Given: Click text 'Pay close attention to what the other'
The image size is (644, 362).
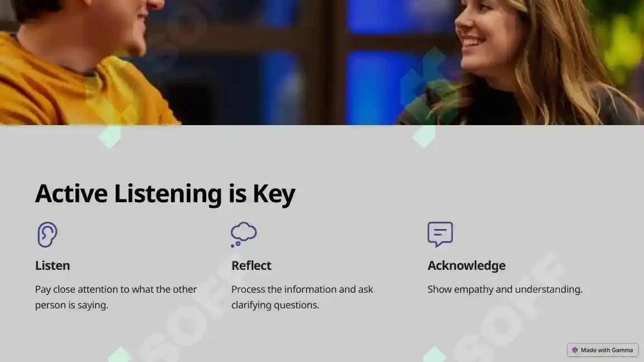Looking at the screenshot, I should pyautogui.click(x=116, y=289).
